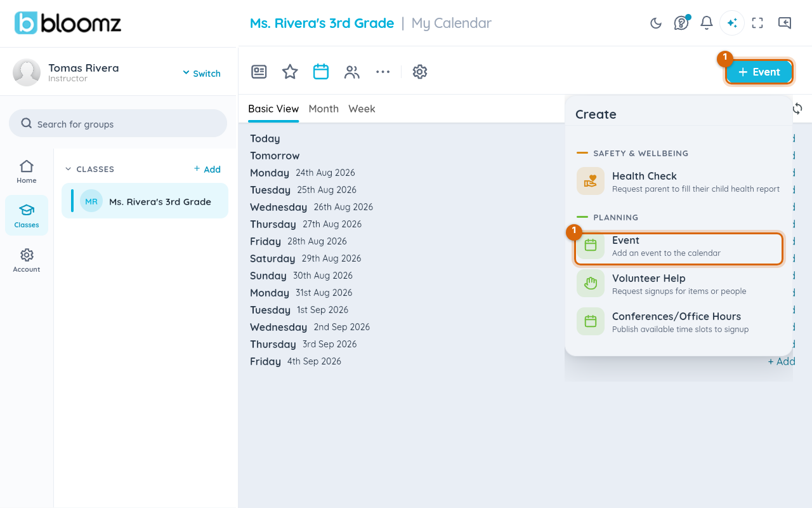
Task: Select Thursday 27th Aug 2026
Action: (x=306, y=224)
